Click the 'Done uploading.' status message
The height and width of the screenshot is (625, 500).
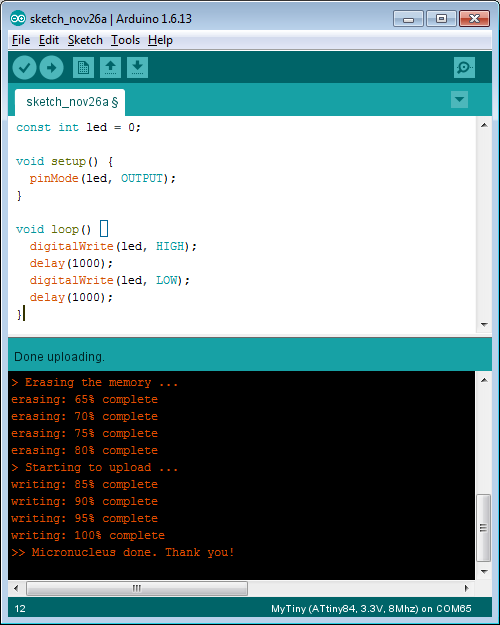point(59,357)
